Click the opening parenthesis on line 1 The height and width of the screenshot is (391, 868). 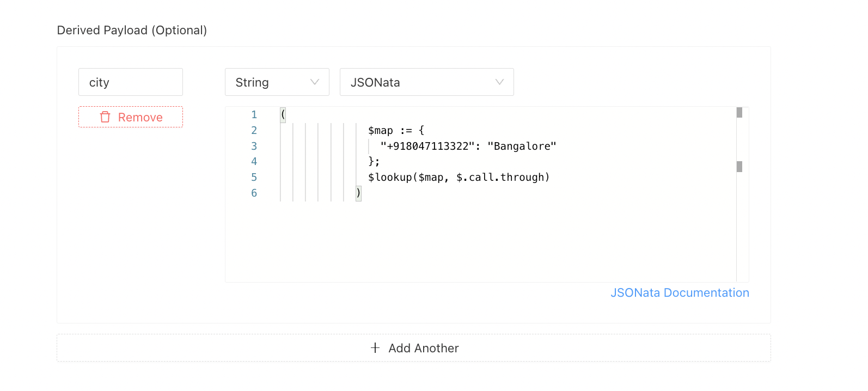[283, 115]
